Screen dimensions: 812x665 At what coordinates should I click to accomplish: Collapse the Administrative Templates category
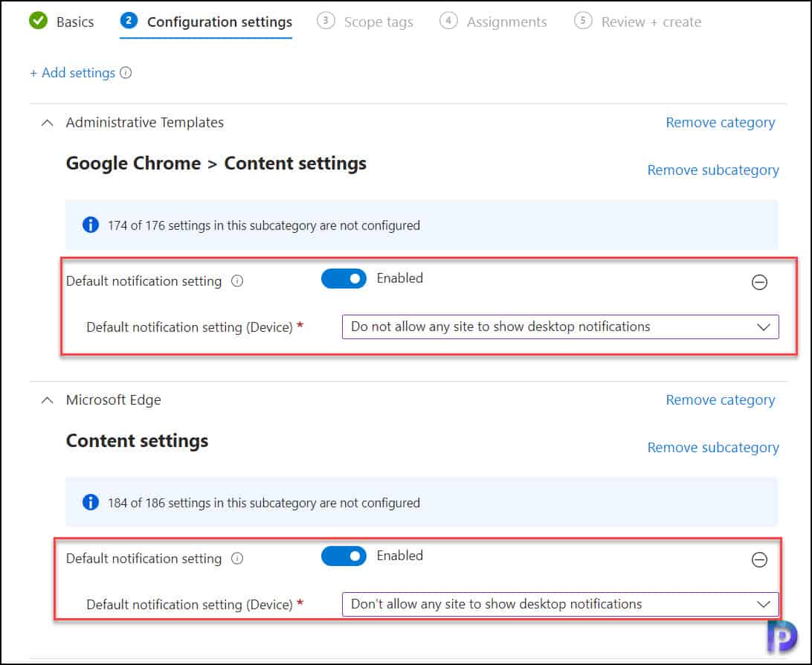click(47, 123)
